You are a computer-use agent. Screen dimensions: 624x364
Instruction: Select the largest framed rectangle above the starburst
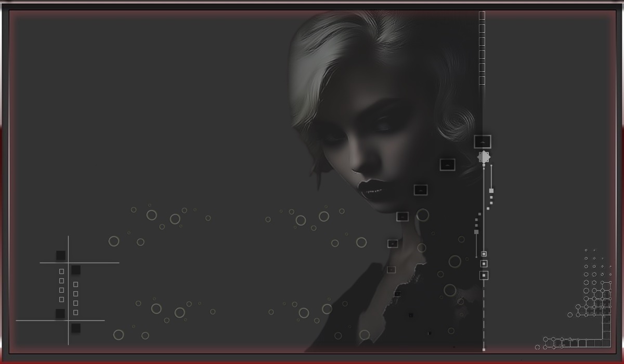(x=483, y=141)
